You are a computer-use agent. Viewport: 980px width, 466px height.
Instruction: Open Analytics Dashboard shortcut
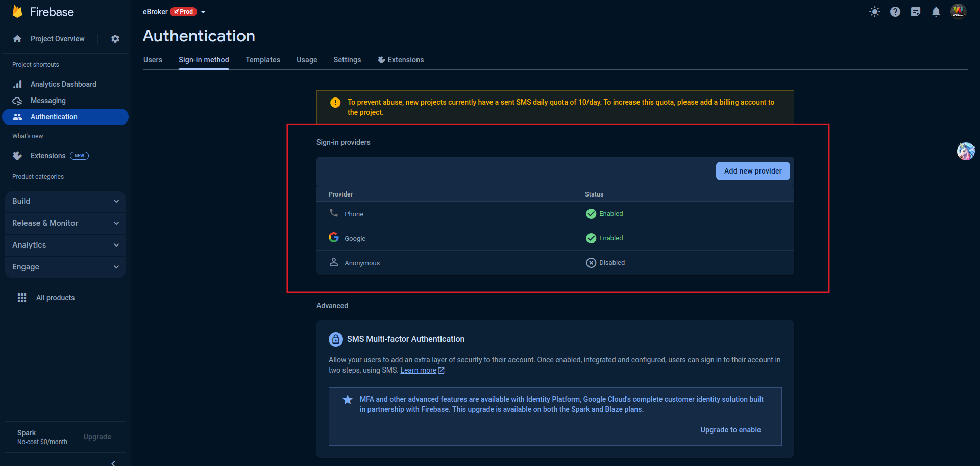point(63,84)
